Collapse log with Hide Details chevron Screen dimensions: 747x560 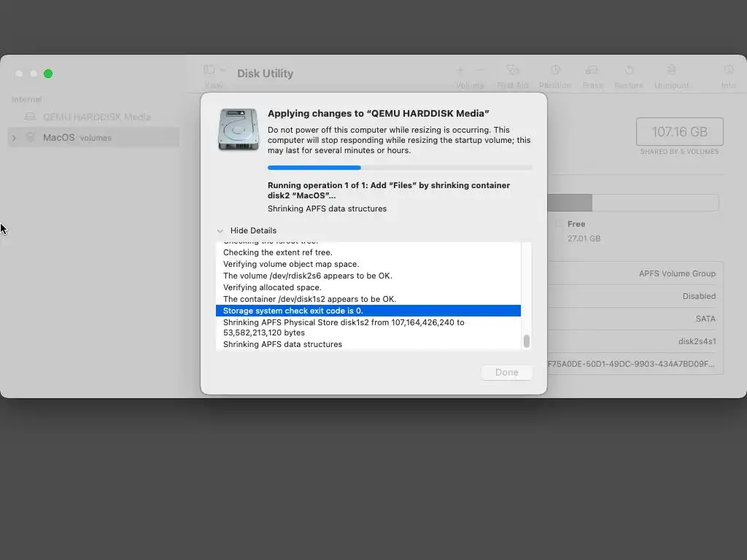(220, 231)
